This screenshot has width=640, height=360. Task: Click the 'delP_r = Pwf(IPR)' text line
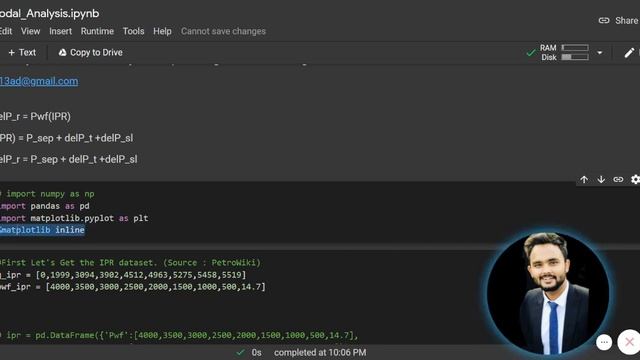[36, 117]
